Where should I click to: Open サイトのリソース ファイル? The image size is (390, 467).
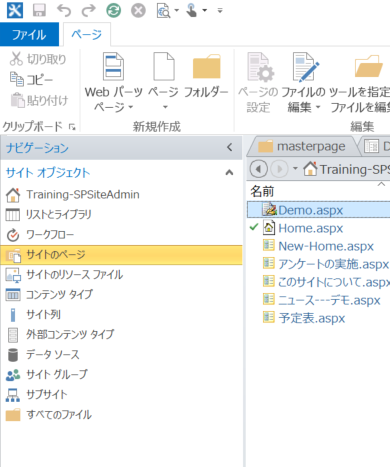pos(121,275)
